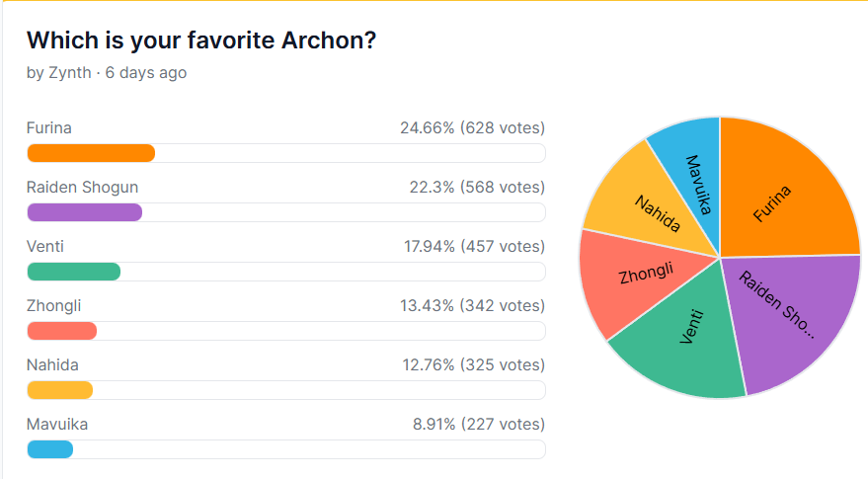
Task: Click the blue Mavuika result bar
Action: click(286, 449)
